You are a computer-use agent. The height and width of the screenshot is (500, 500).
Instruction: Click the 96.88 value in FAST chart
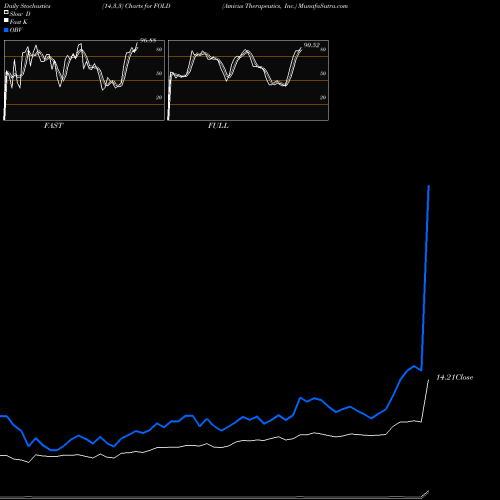click(148, 41)
